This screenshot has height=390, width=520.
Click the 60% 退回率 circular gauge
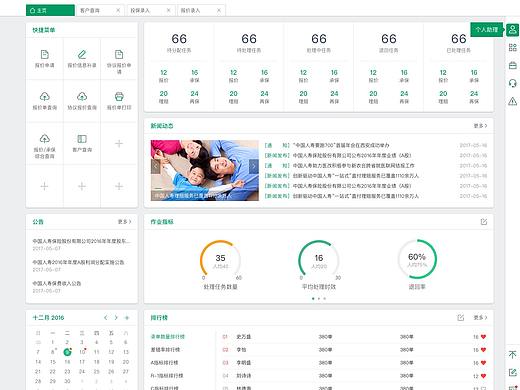(417, 259)
